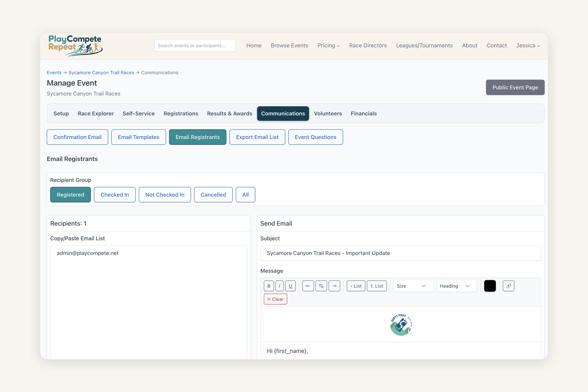Switch to the Volunteers tab
The height and width of the screenshot is (392, 588).
(328, 113)
